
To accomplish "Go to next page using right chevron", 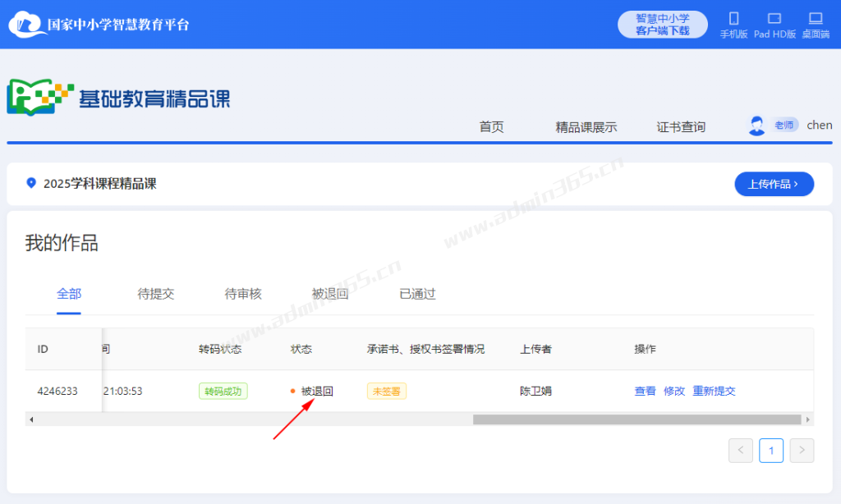I will [802, 450].
